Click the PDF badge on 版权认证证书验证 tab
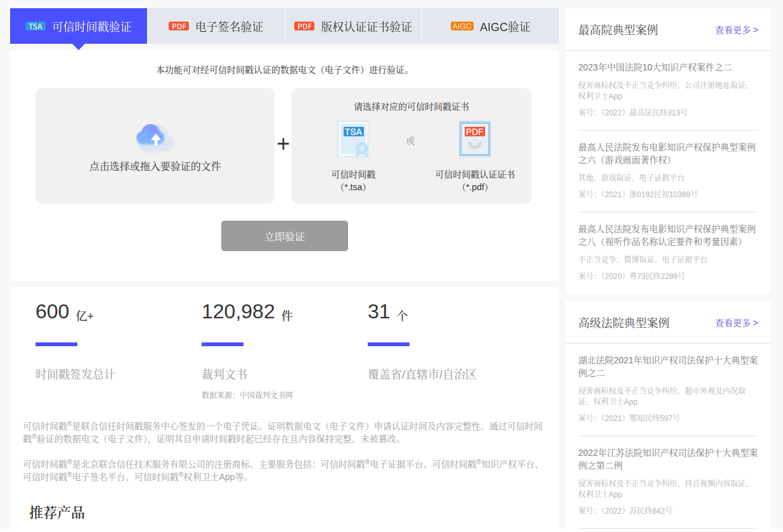This screenshot has height=532, width=783. point(304,27)
